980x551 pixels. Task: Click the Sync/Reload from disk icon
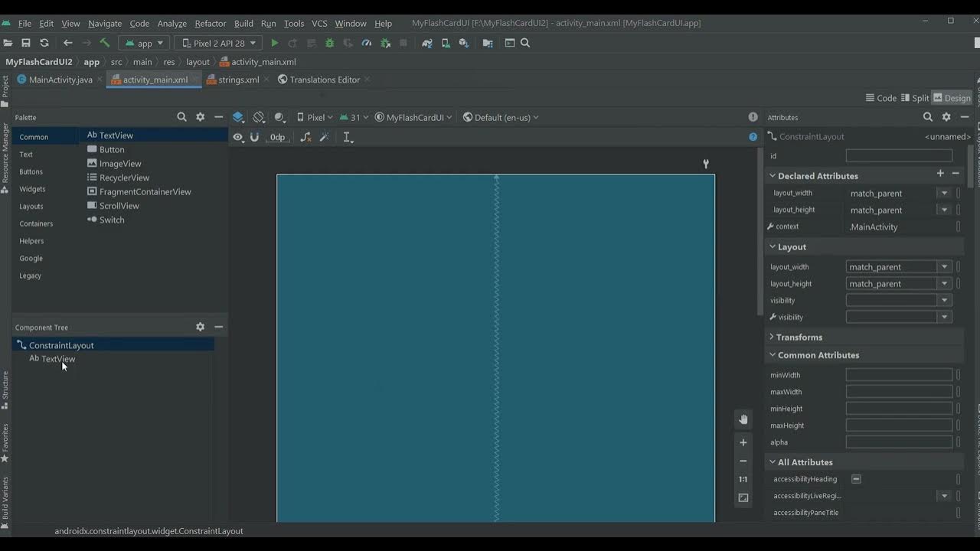coord(44,43)
